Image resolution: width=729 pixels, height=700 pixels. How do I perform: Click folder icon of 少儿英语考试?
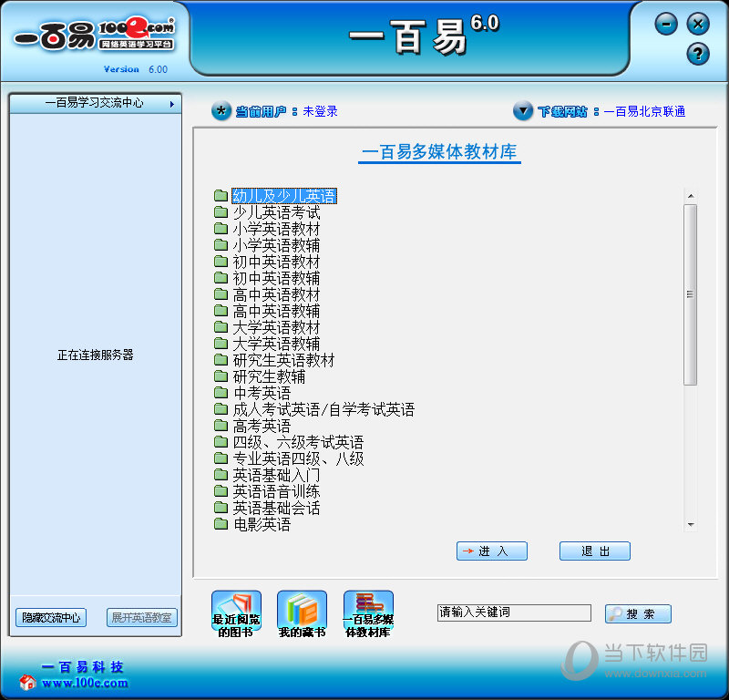[221, 212]
